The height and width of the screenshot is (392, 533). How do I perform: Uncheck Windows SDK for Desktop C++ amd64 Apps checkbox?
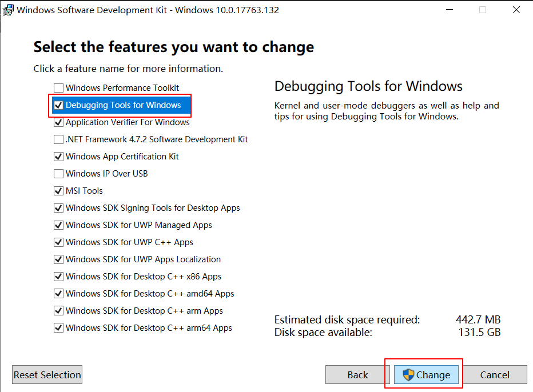point(58,294)
